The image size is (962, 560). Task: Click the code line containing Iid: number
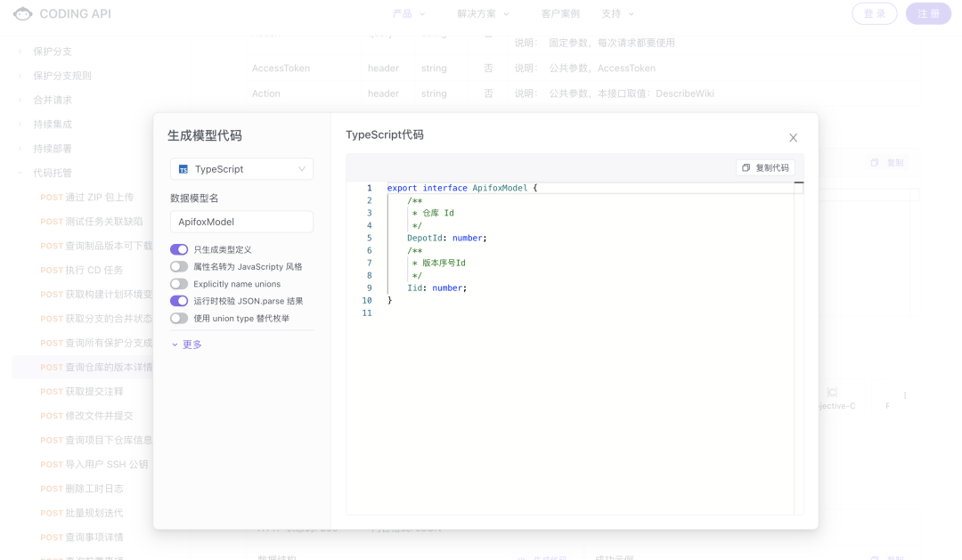click(x=436, y=288)
